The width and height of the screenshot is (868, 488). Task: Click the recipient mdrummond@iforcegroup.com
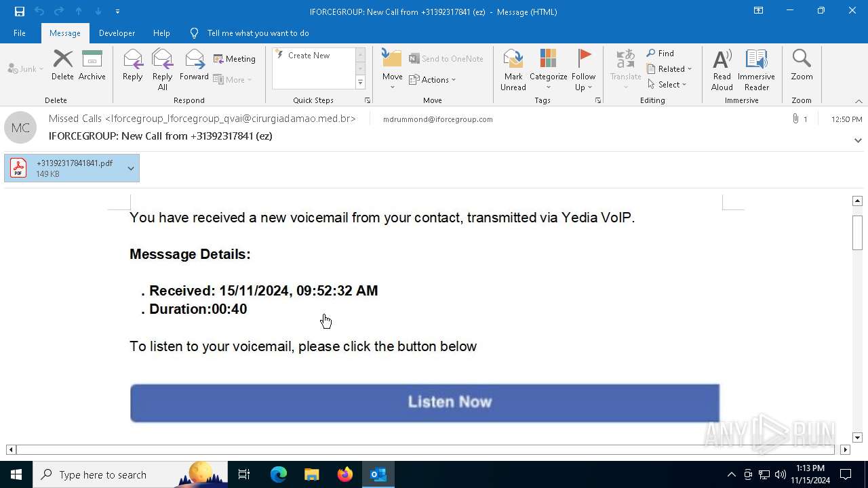click(x=438, y=119)
